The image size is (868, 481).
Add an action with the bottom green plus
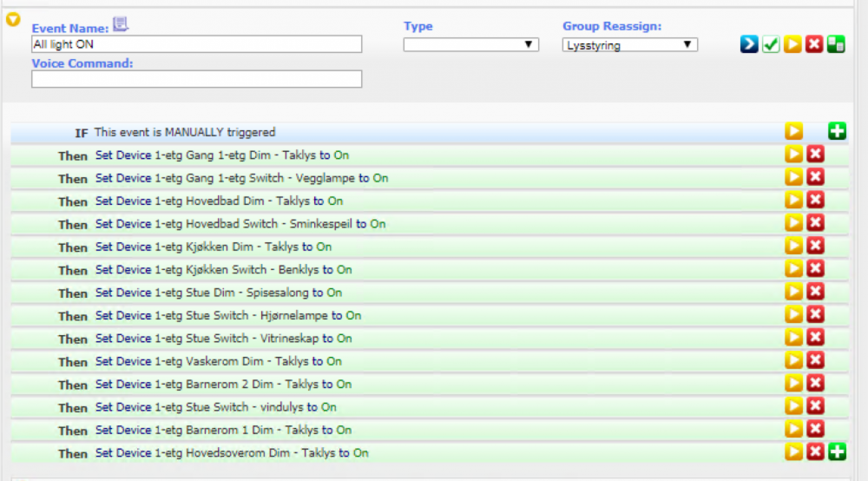click(x=837, y=451)
